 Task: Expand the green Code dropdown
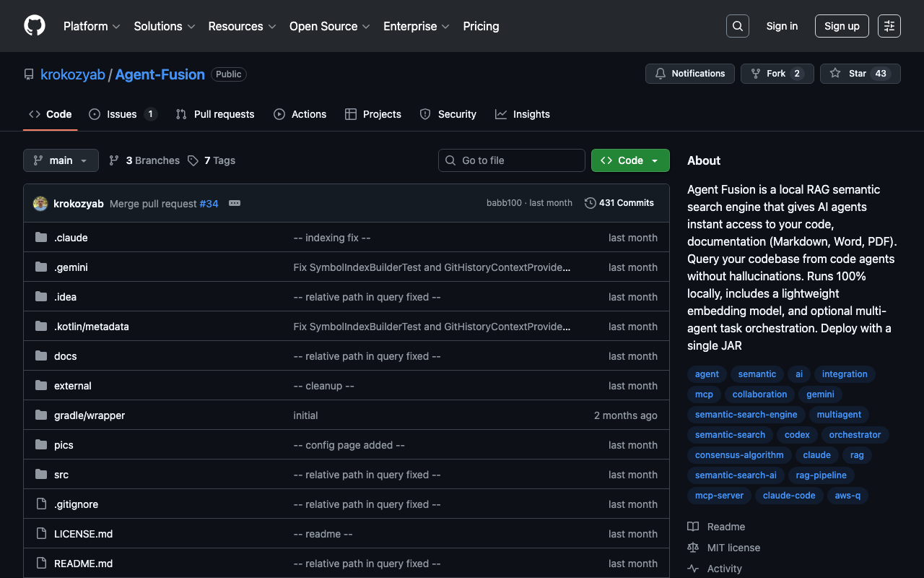pos(630,160)
